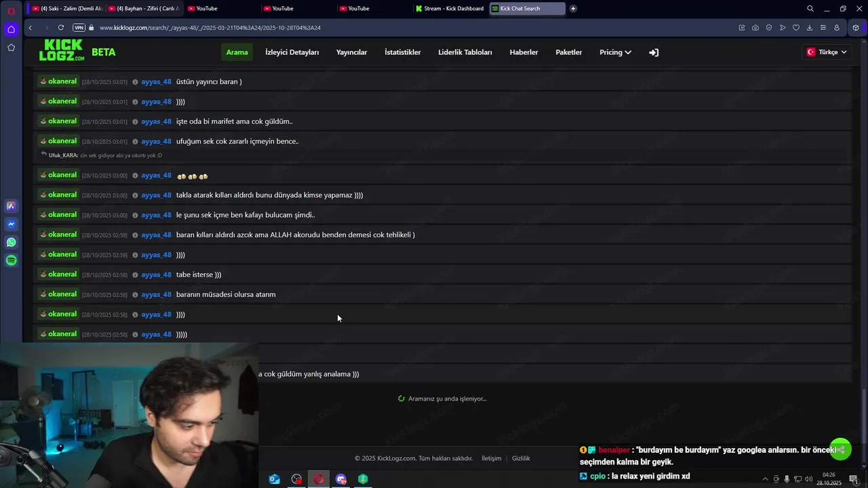Screen dimensions: 868x488
Task: Open browser downloads icon
Action: (x=810, y=28)
